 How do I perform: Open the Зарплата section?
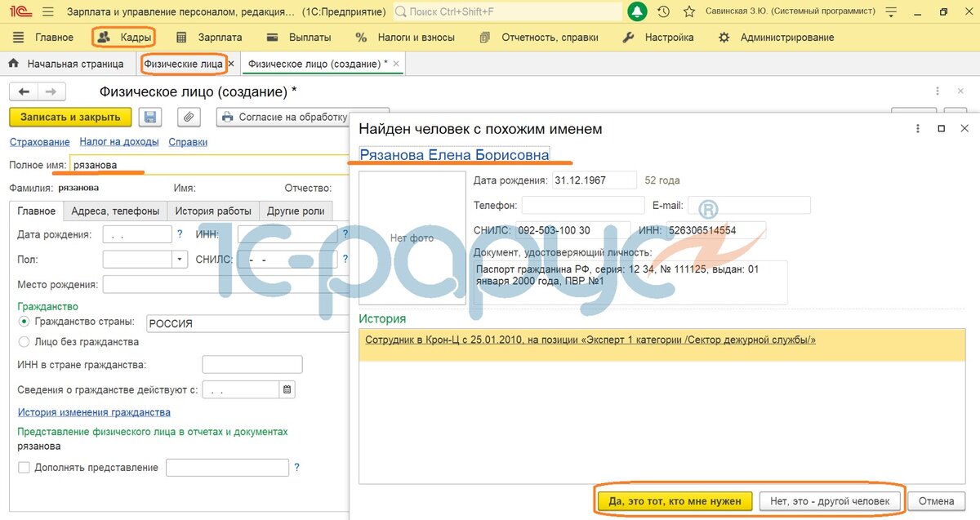point(209,38)
